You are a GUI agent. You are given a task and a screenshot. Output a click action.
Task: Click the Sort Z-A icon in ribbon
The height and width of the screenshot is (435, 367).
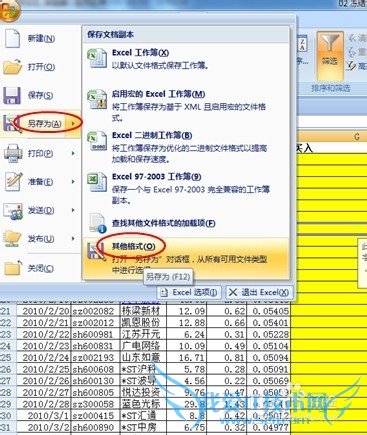[302, 44]
